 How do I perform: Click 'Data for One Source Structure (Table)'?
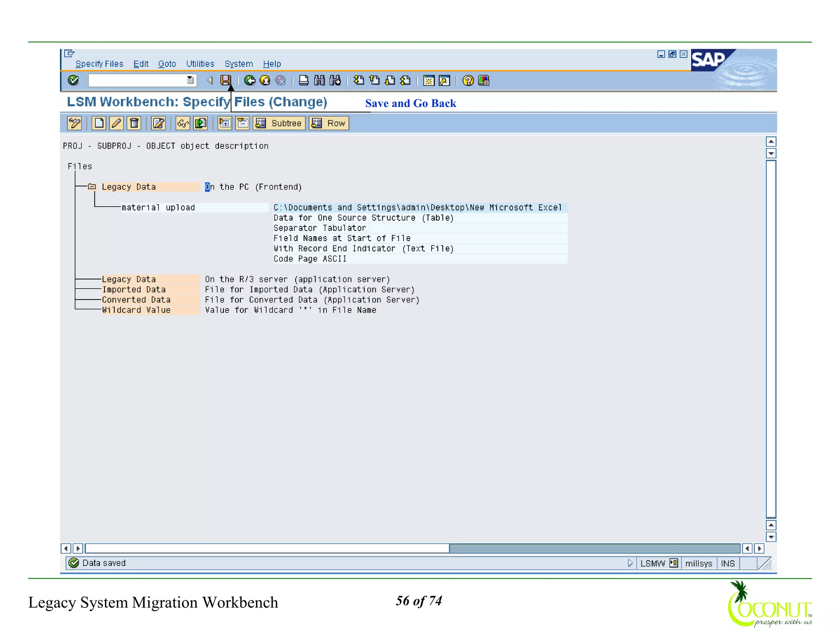(x=364, y=218)
